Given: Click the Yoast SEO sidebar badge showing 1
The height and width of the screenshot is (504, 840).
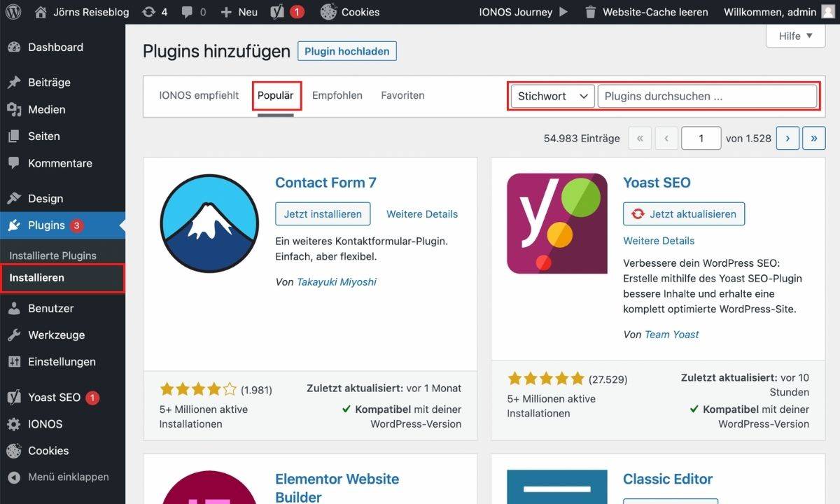Looking at the screenshot, I should tap(92, 398).
